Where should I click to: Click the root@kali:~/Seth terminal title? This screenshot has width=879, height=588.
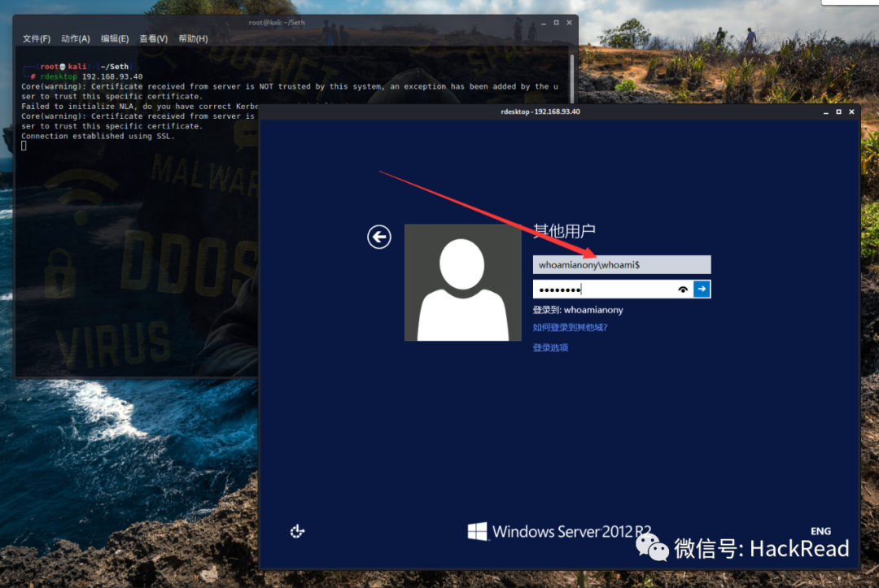point(277,23)
